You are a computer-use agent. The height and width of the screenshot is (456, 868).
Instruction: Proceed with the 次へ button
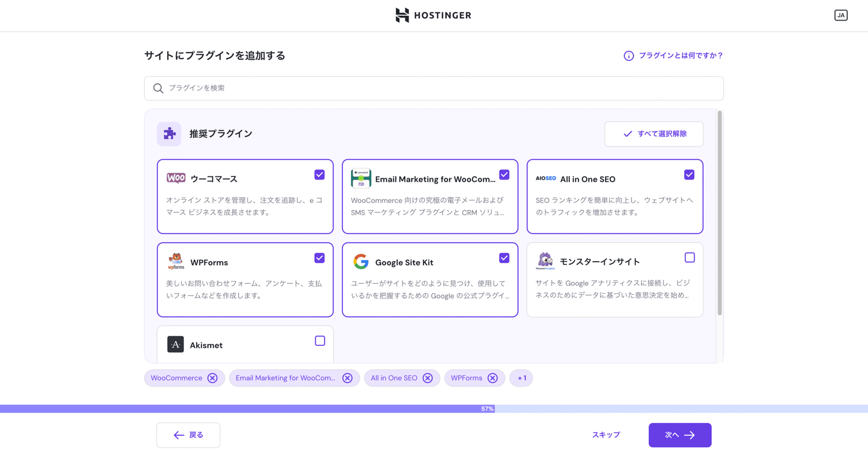tap(680, 435)
